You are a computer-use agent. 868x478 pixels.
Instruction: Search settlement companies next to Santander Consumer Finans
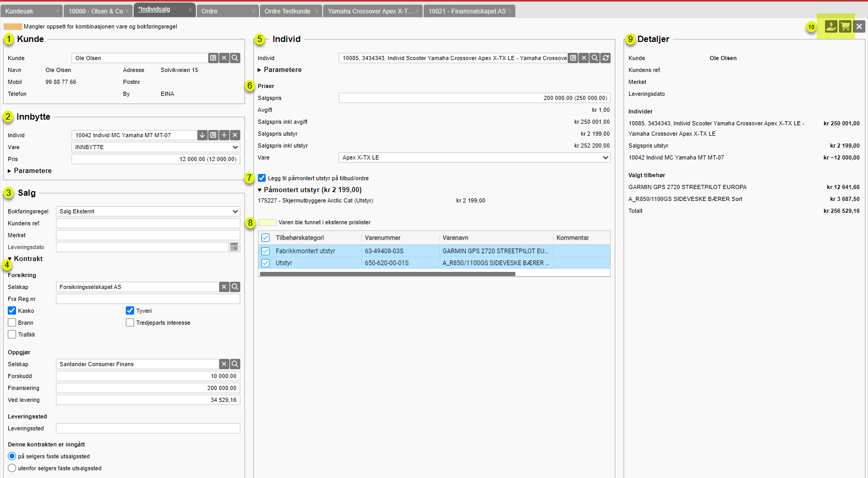(235, 364)
